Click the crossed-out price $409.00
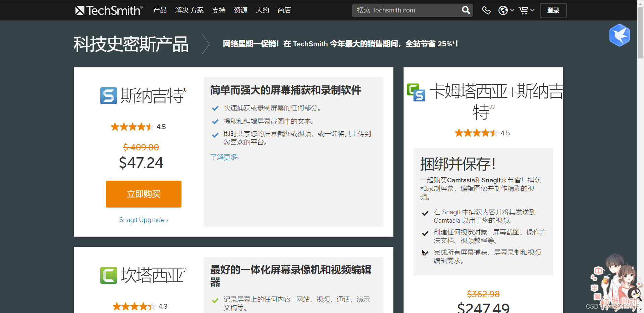Image resolution: width=644 pixels, height=313 pixels. pos(141,147)
